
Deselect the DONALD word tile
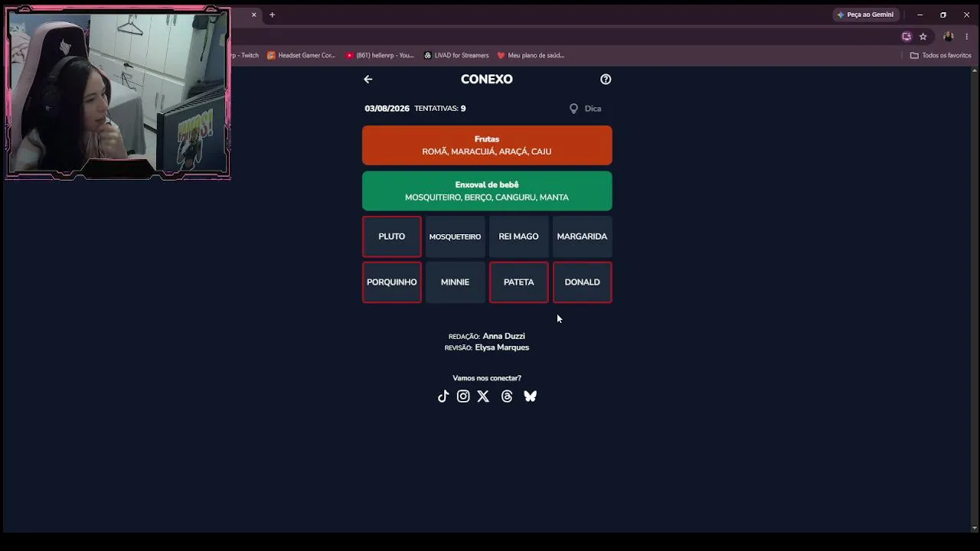[x=582, y=282]
